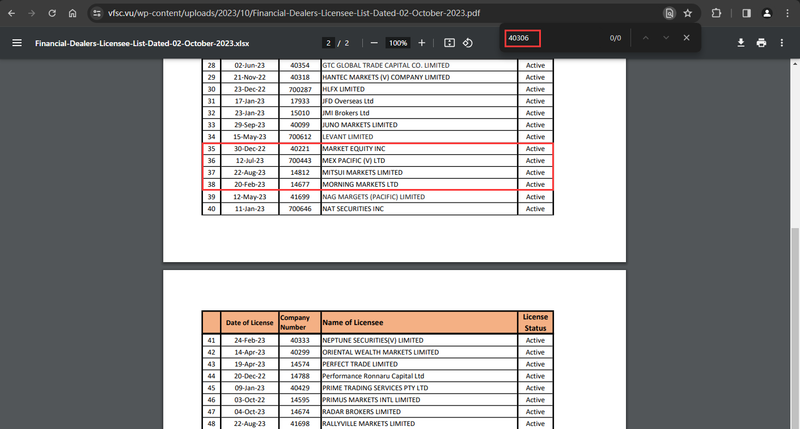The width and height of the screenshot is (800, 429).
Task: Open the browser extensions puzzle icon
Action: pyautogui.click(x=716, y=13)
